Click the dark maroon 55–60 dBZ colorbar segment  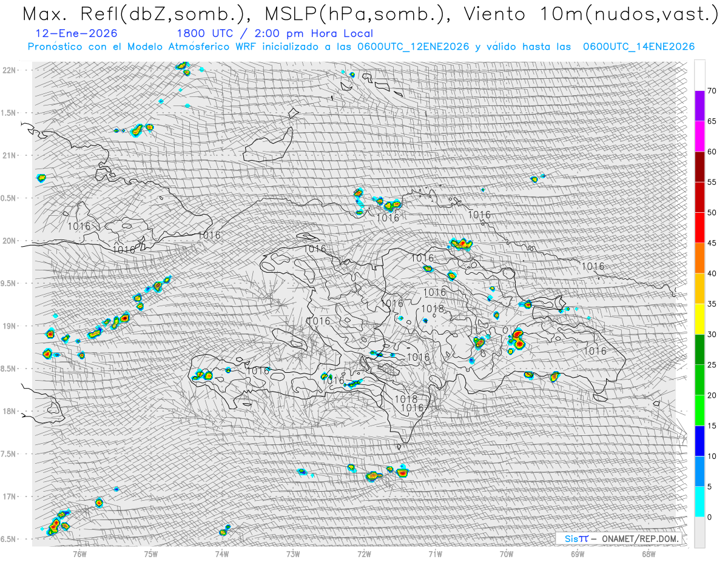point(699,167)
